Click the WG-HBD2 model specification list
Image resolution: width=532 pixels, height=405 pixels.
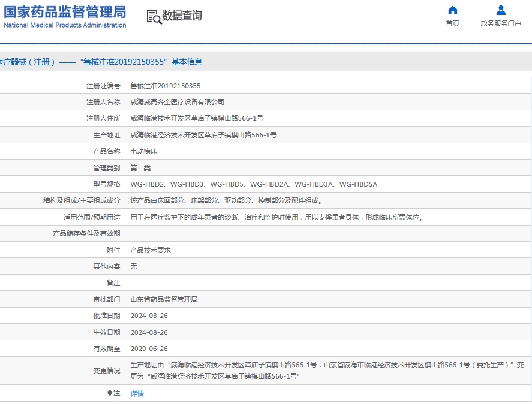[x=254, y=184]
